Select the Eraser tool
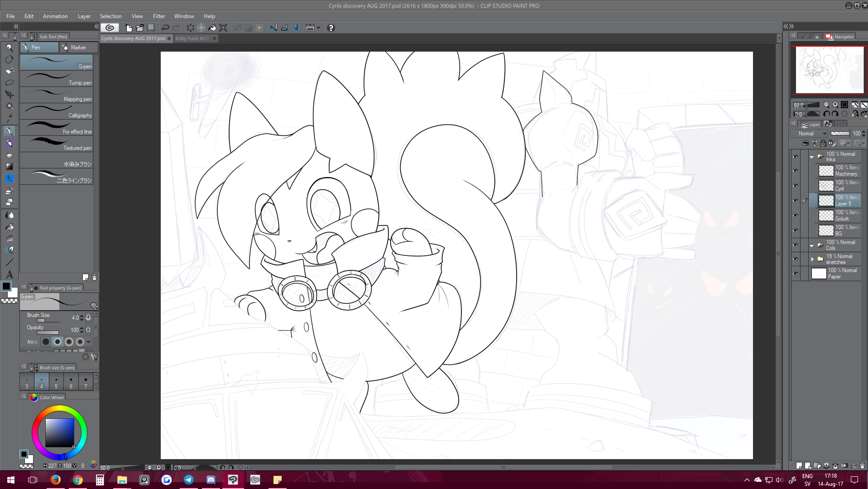This screenshot has height=489, width=868. point(9,202)
